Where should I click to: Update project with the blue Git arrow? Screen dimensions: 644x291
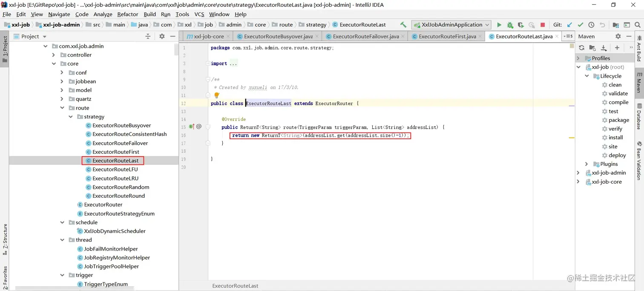tap(569, 25)
